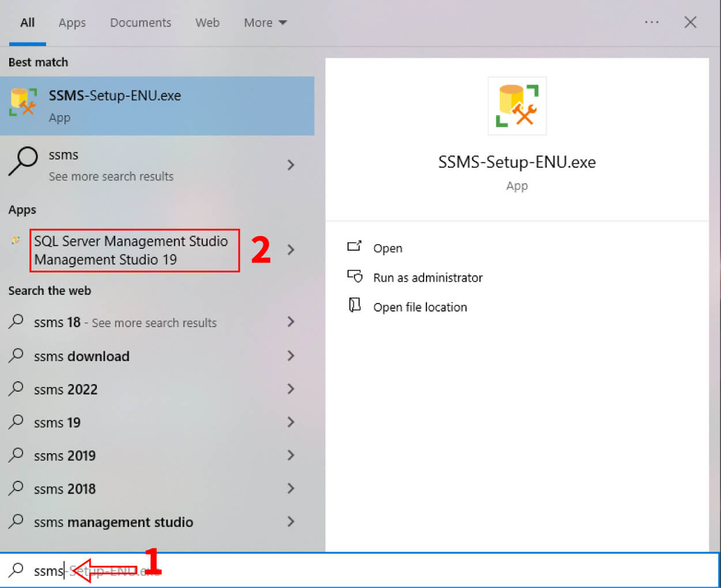The image size is (721, 588).
Task: Expand the ssms management studio suggestion chevron
Action: pyautogui.click(x=290, y=522)
